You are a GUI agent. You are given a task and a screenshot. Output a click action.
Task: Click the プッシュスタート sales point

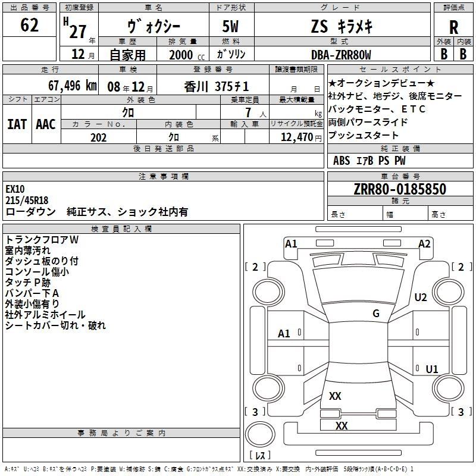(x=363, y=135)
